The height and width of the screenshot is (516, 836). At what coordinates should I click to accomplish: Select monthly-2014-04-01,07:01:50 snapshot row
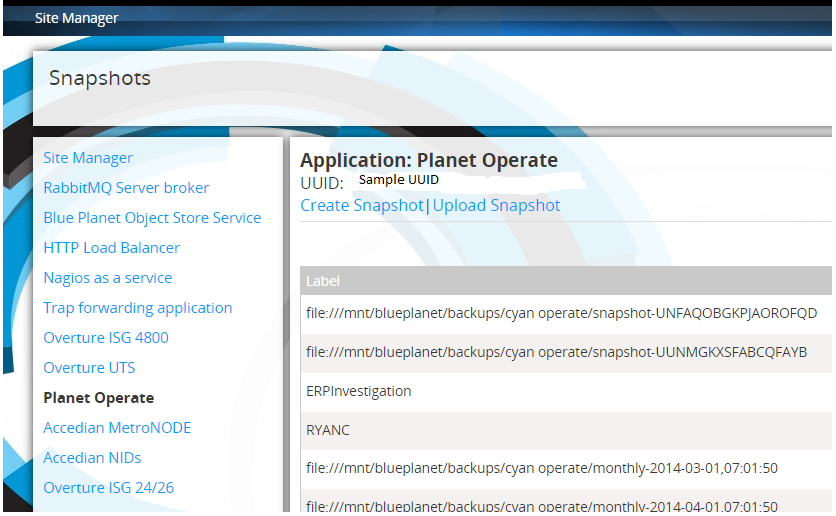pos(566,502)
